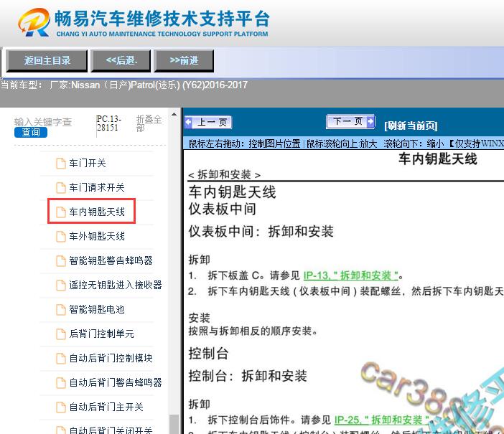The height and width of the screenshot is (434, 504).
Task: Click left arrow icon on 上一页
Action: click(x=189, y=122)
